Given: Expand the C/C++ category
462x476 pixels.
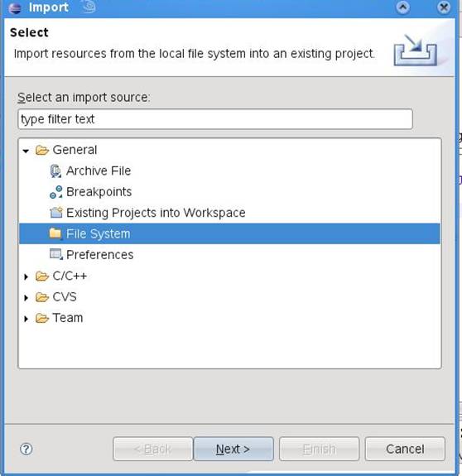Looking at the screenshot, I should click(26, 276).
